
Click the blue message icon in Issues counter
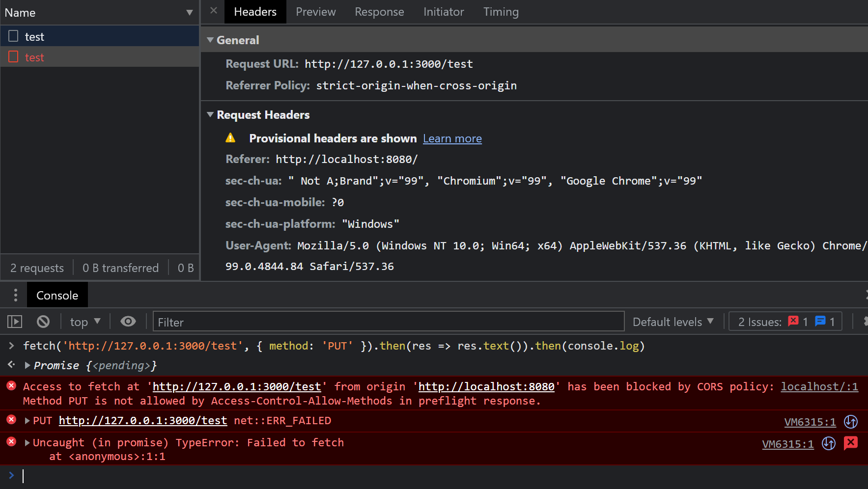[820, 322]
